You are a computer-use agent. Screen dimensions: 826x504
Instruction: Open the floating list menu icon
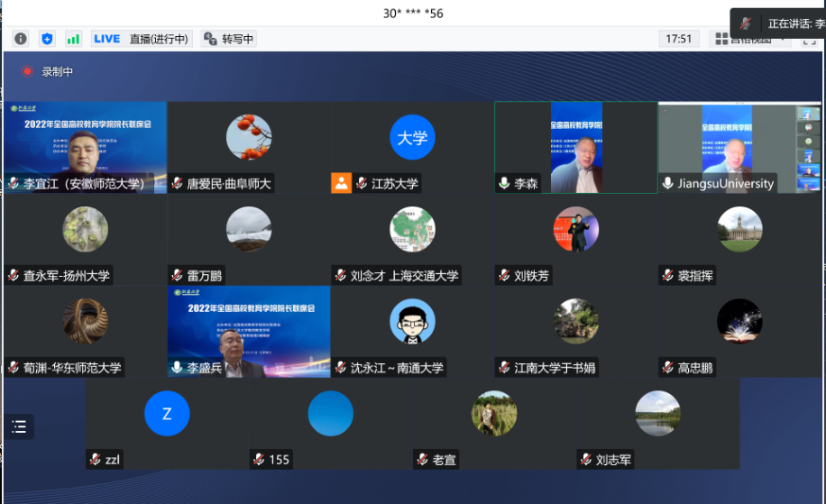(x=19, y=426)
